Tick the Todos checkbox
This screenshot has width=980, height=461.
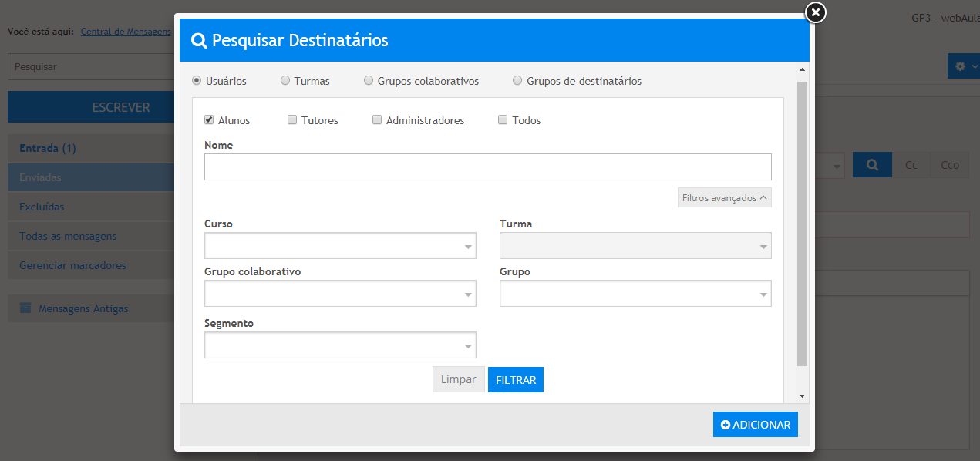click(503, 120)
